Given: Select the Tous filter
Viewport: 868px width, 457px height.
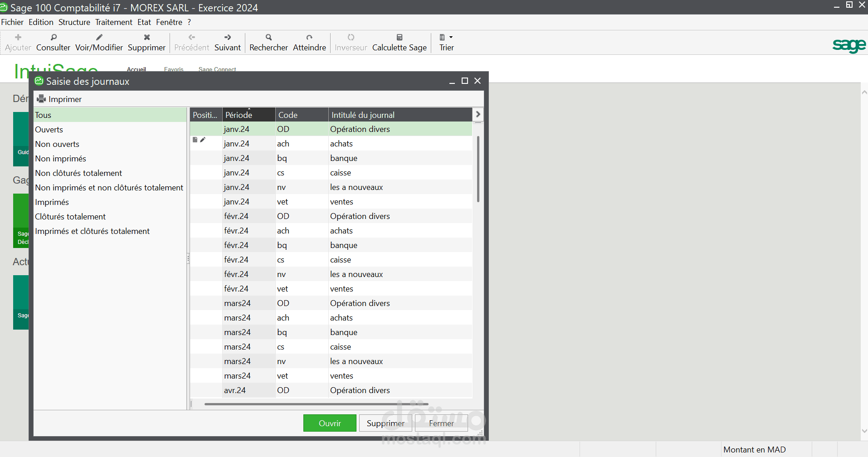Looking at the screenshot, I should point(110,115).
